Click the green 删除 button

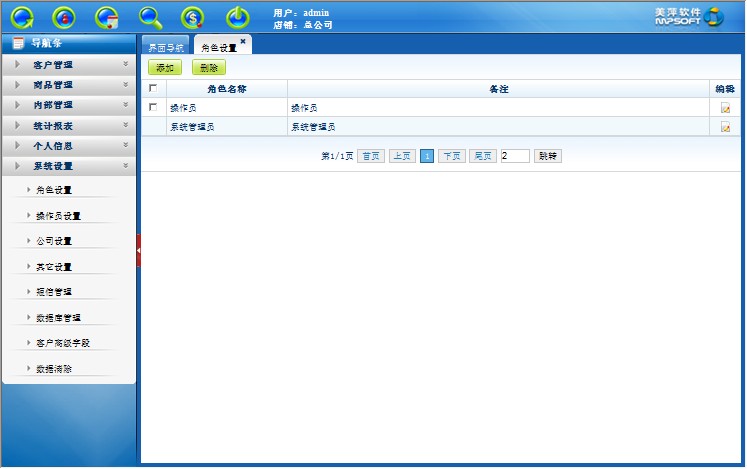tap(208, 68)
